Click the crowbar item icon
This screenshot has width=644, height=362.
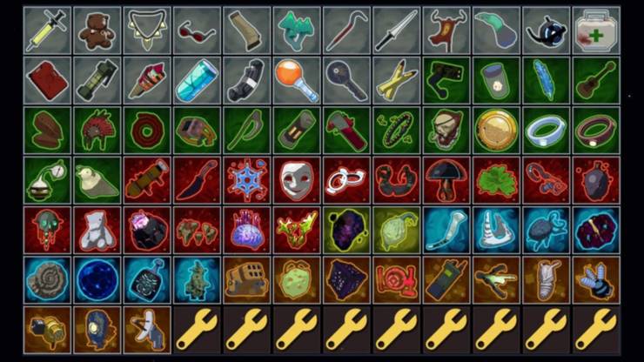(346, 30)
